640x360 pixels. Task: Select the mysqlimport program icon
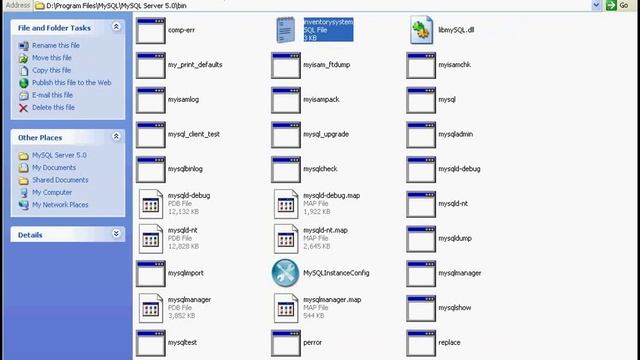(151, 273)
